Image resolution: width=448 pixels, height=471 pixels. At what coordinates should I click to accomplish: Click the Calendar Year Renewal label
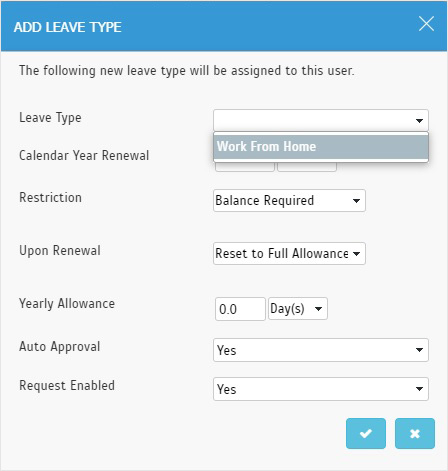click(x=84, y=155)
